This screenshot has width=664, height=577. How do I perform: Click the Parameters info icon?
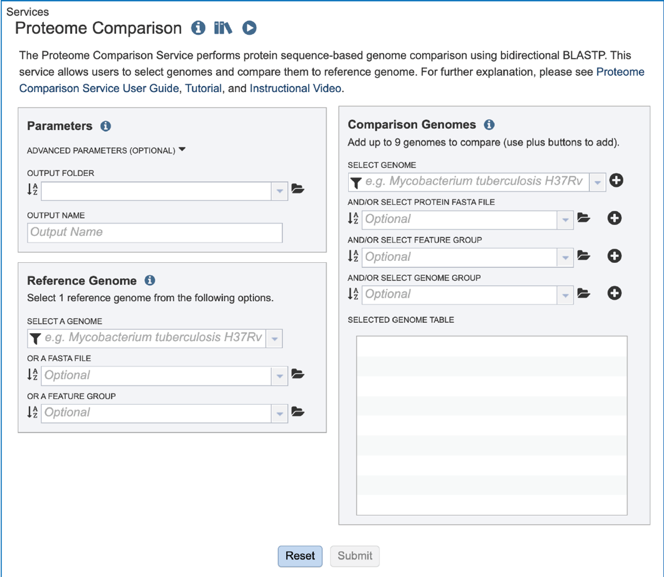click(x=106, y=127)
